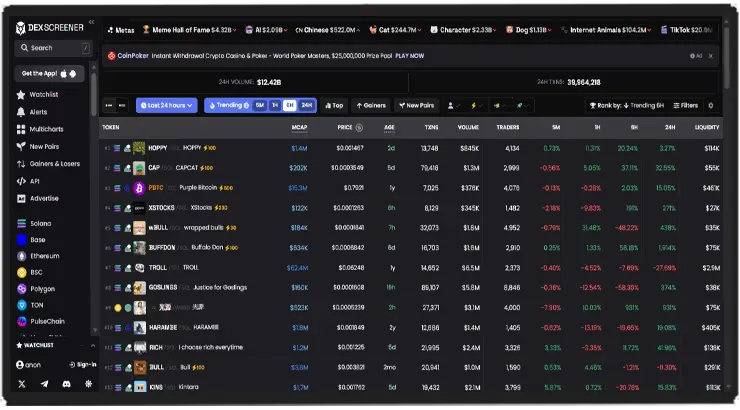
Task: Open sidebar settings gear icon
Action: 88,384
